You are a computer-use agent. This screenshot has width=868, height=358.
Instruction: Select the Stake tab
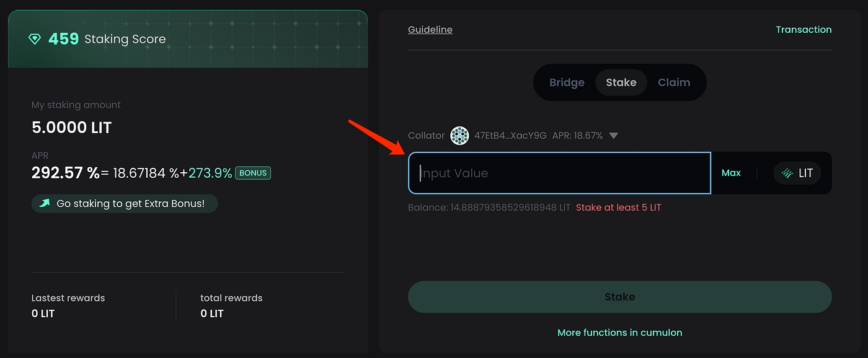(x=621, y=82)
